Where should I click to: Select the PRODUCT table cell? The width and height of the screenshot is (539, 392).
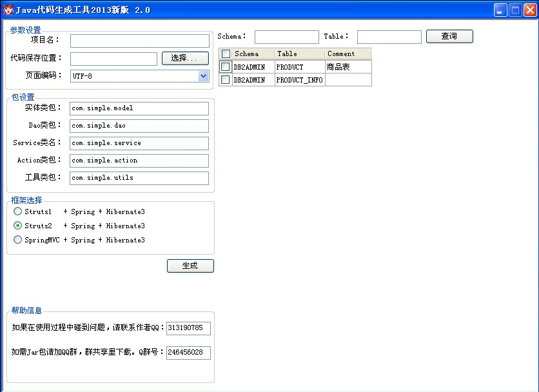(x=300, y=66)
